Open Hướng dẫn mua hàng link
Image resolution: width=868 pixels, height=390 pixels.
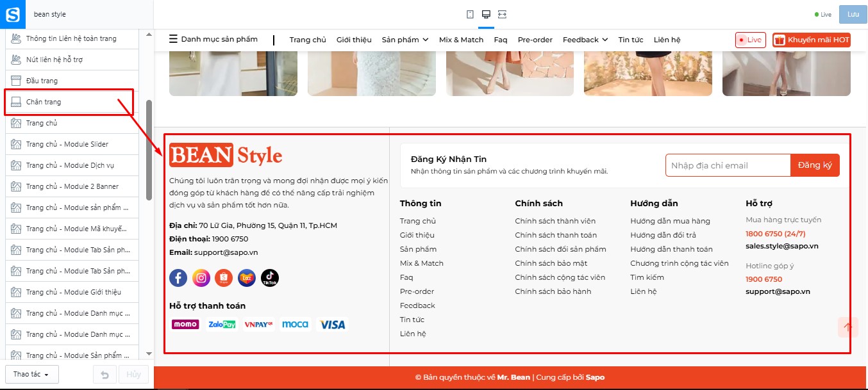coord(670,221)
